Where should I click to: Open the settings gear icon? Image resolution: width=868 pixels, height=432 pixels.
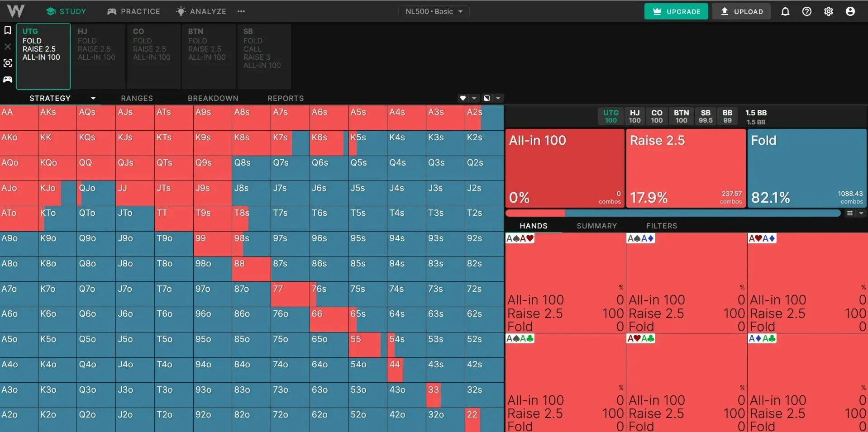pos(829,11)
